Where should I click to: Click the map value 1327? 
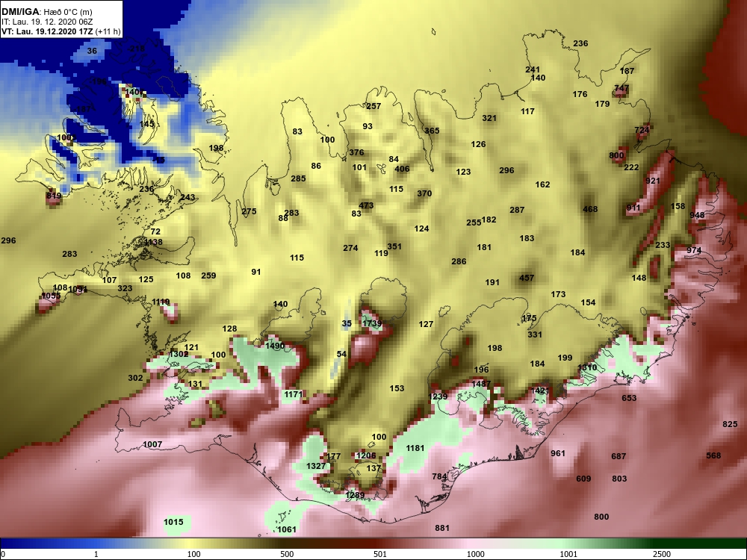point(316,466)
